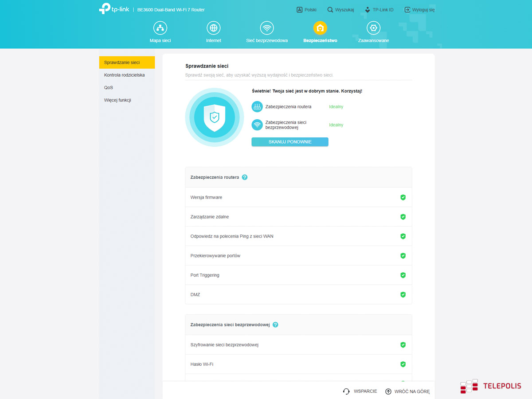This screenshot has width=532, height=399.
Task: Click the TP-Link logo
Action: coord(114,9)
